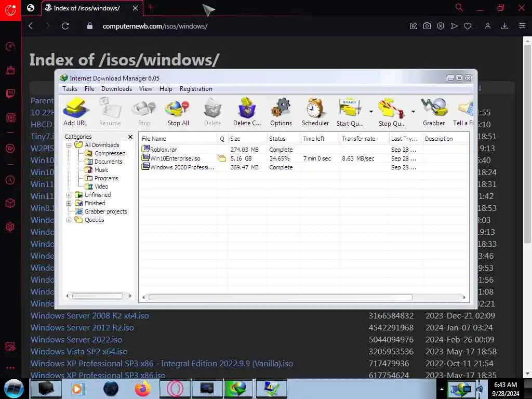Open browser downloads icon

(x=504, y=26)
